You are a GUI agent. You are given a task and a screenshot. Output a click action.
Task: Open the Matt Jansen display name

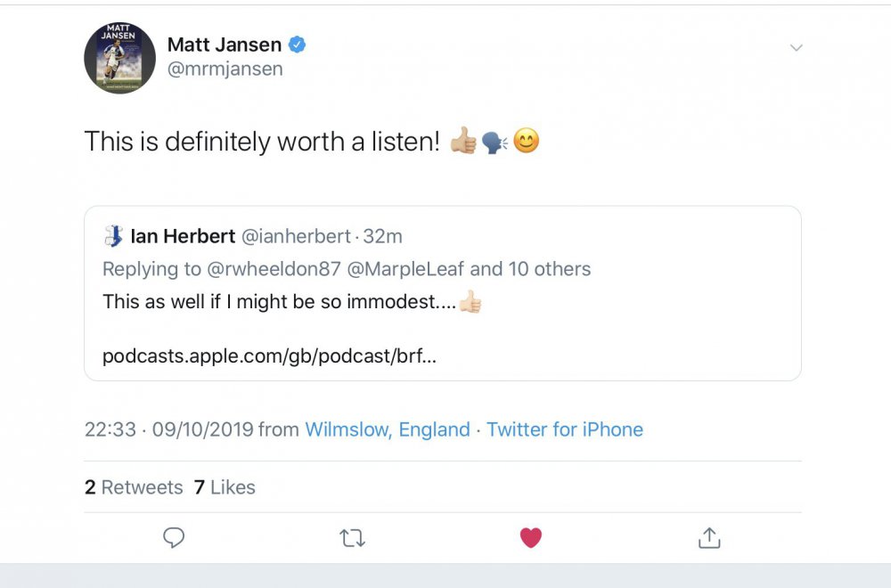(224, 45)
